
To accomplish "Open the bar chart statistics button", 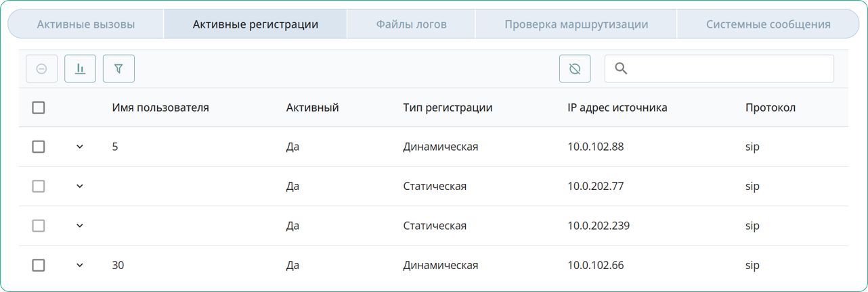I will click(x=80, y=68).
